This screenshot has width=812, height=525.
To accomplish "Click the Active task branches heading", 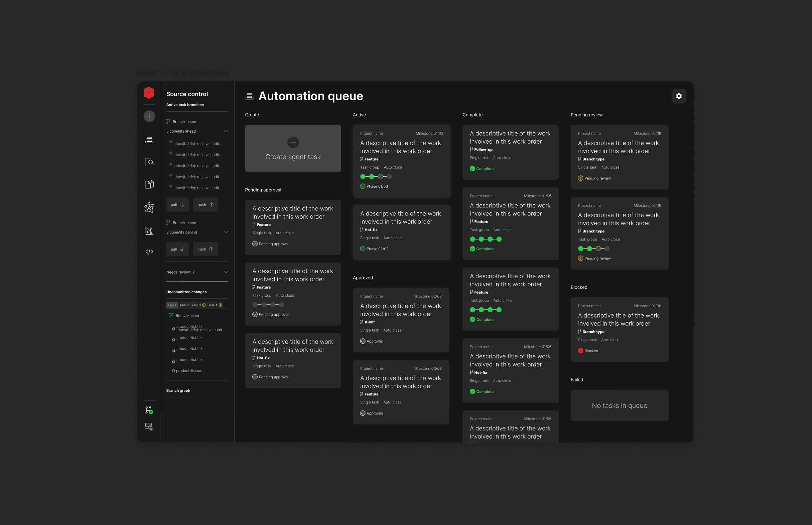I will [185, 105].
